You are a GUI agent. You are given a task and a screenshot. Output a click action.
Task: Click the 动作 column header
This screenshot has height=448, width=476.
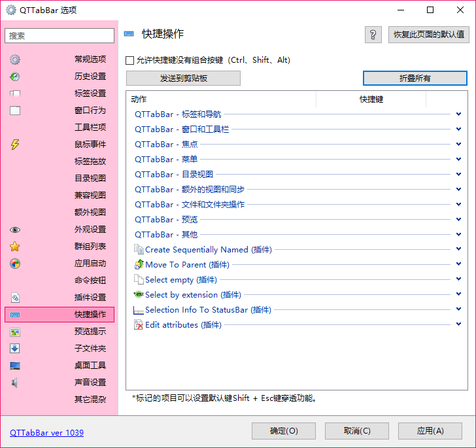221,99
